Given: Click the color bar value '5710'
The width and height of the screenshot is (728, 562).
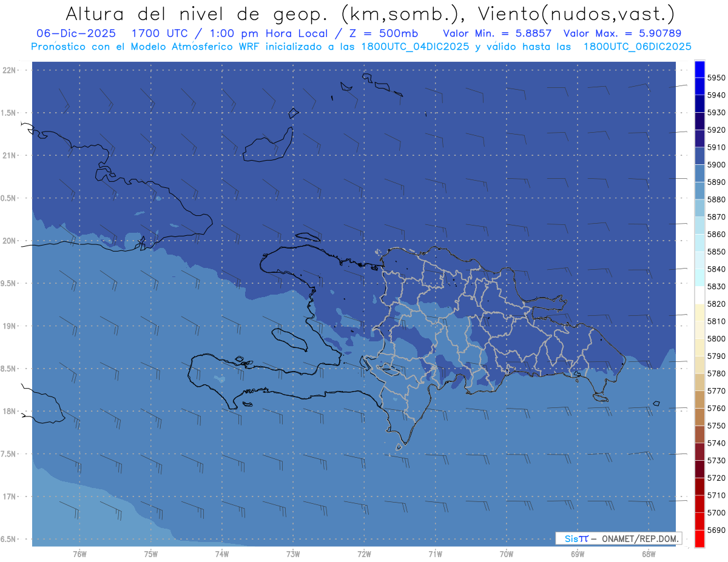Looking at the screenshot, I should [716, 495].
